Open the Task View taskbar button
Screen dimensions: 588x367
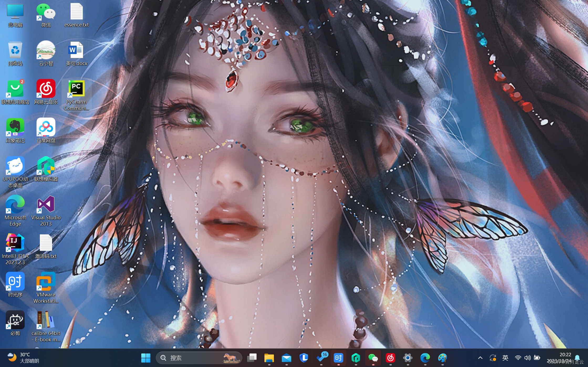(252, 358)
